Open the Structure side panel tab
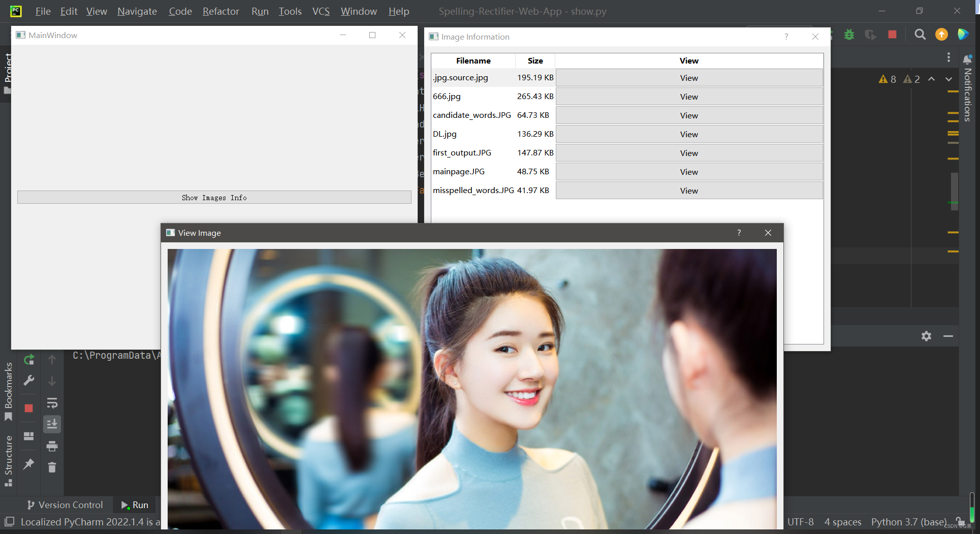Image resolution: width=980 pixels, height=534 pixels. (x=8, y=461)
